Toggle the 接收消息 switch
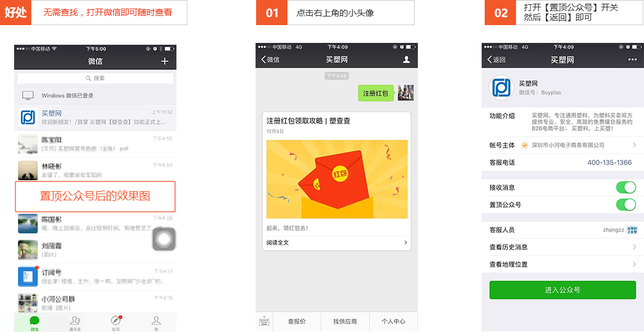The image size is (644, 332). (626, 187)
